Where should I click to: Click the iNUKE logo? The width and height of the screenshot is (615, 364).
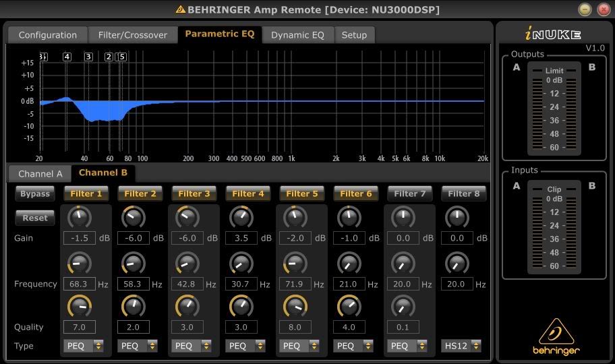click(x=553, y=34)
